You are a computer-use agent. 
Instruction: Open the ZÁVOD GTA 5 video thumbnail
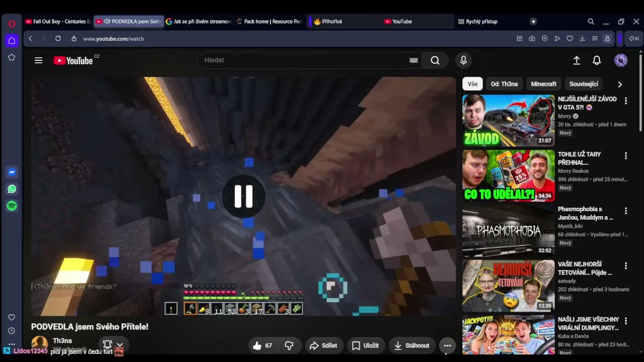pyautogui.click(x=509, y=121)
